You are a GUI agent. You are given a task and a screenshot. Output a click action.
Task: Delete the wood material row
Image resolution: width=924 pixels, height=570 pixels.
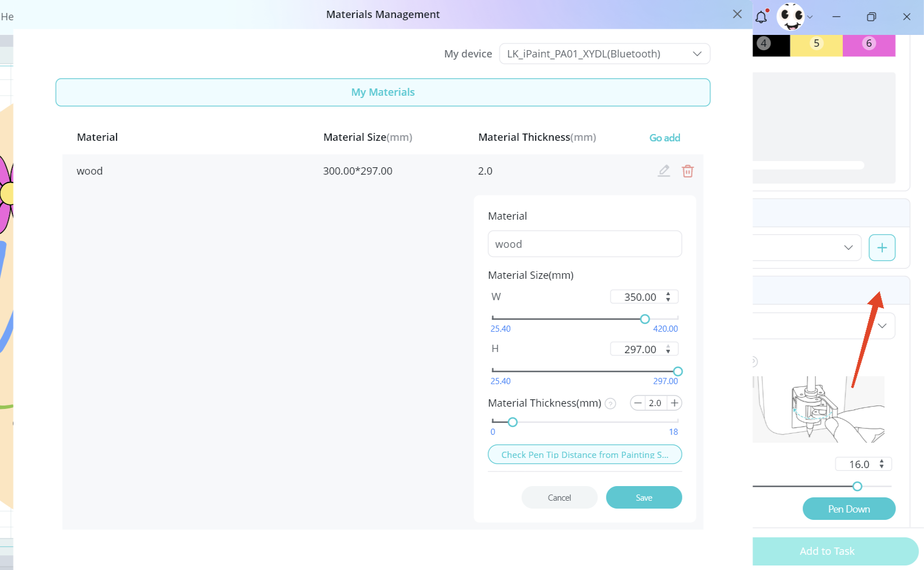tap(688, 171)
